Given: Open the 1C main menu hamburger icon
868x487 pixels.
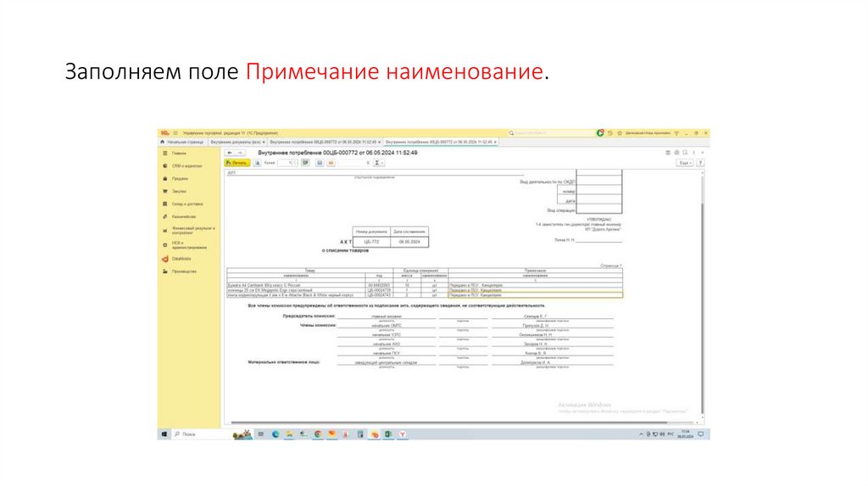Looking at the screenshot, I should [175, 133].
